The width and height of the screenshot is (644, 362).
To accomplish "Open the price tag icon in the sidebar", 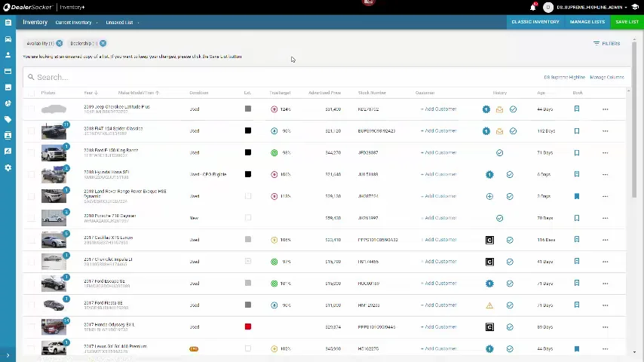I will [x=8, y=120].
